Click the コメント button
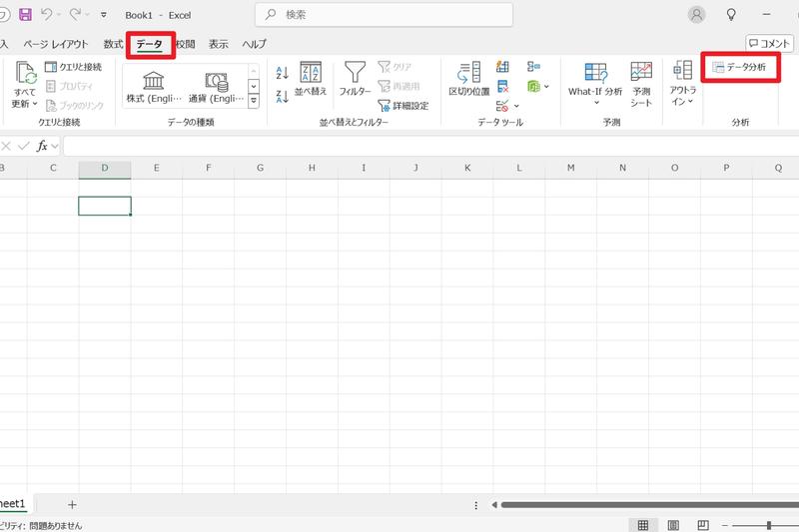 pos(769,44)
